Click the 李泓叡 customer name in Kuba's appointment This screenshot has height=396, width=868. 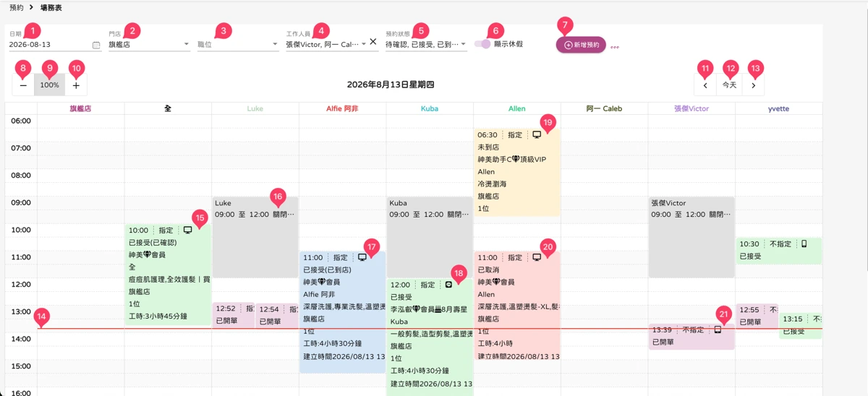401,309
